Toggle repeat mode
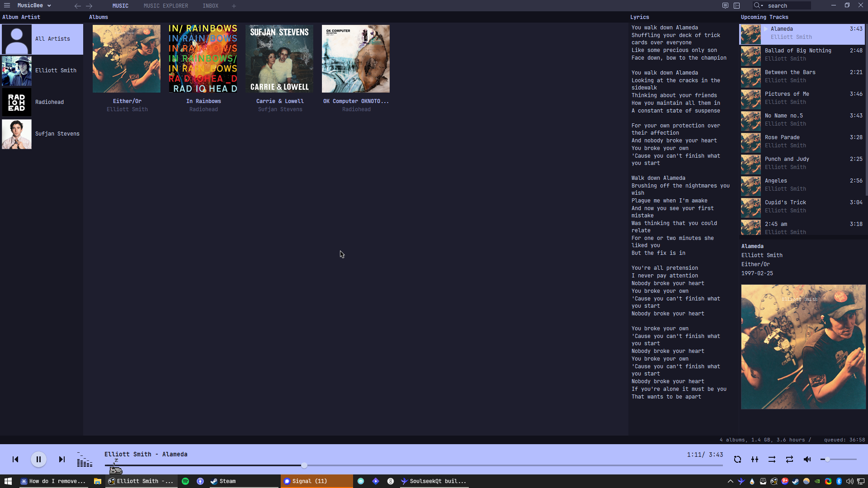 pyautogui.click(x=789, y=460)
